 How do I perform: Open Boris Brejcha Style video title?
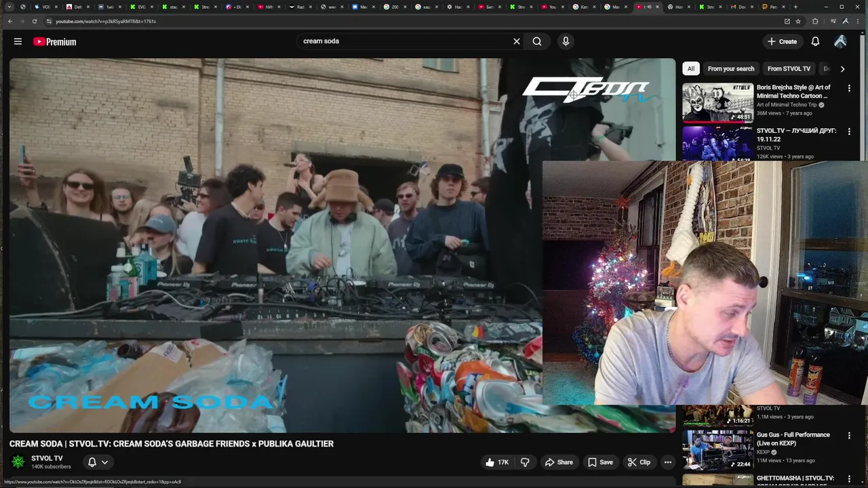pos(793,91)
